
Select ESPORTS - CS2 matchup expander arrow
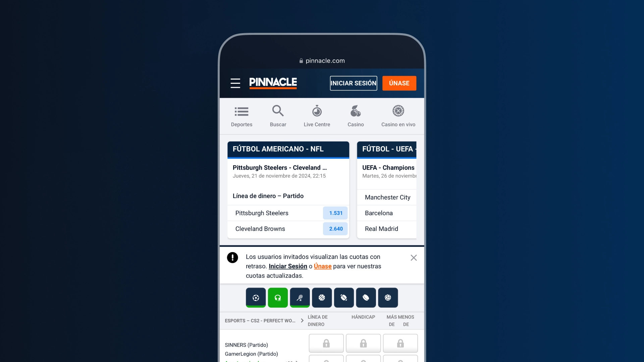pos(303,320)
